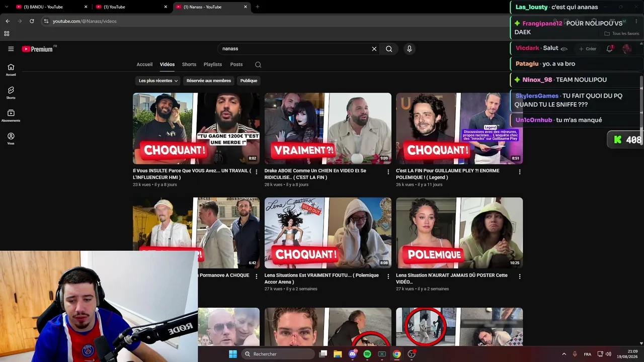Open options menu for the HMI influencer video

256,172
